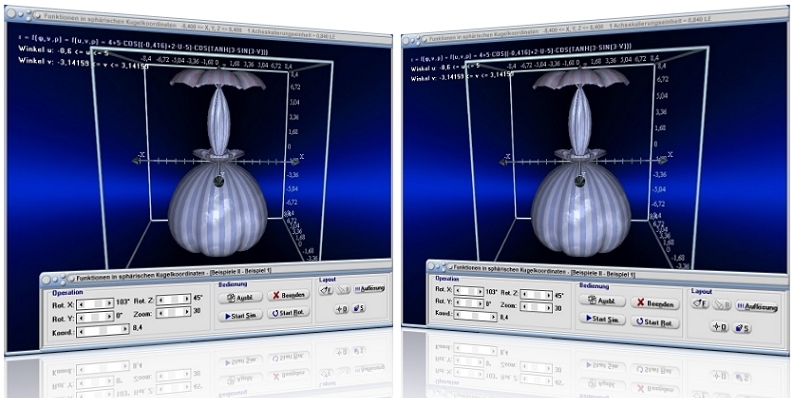Click the grayed B layout icon in right panel
The width and height of the screenshot is (794, 398).
point(722,305)
